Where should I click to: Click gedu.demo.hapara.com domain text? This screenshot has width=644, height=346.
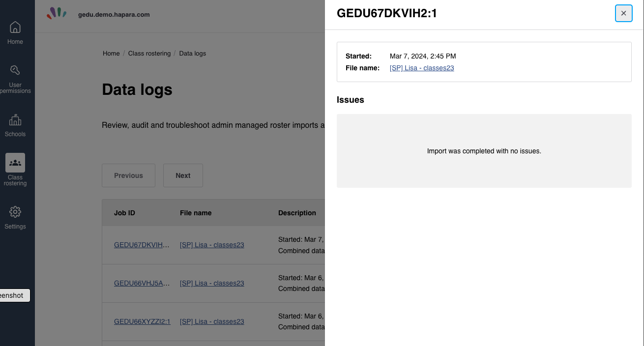pos(114,14)
